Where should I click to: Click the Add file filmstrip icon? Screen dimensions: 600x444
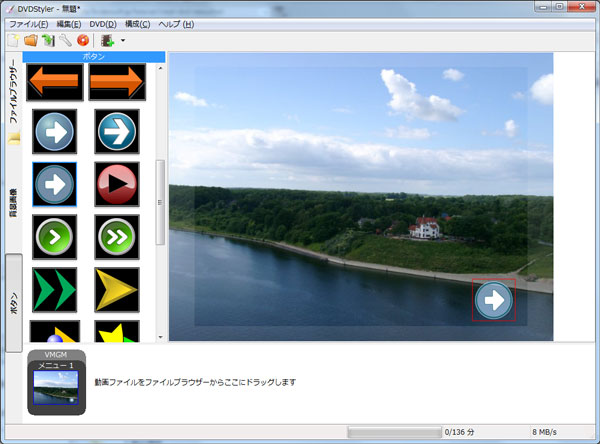click(x=108, y=41)
